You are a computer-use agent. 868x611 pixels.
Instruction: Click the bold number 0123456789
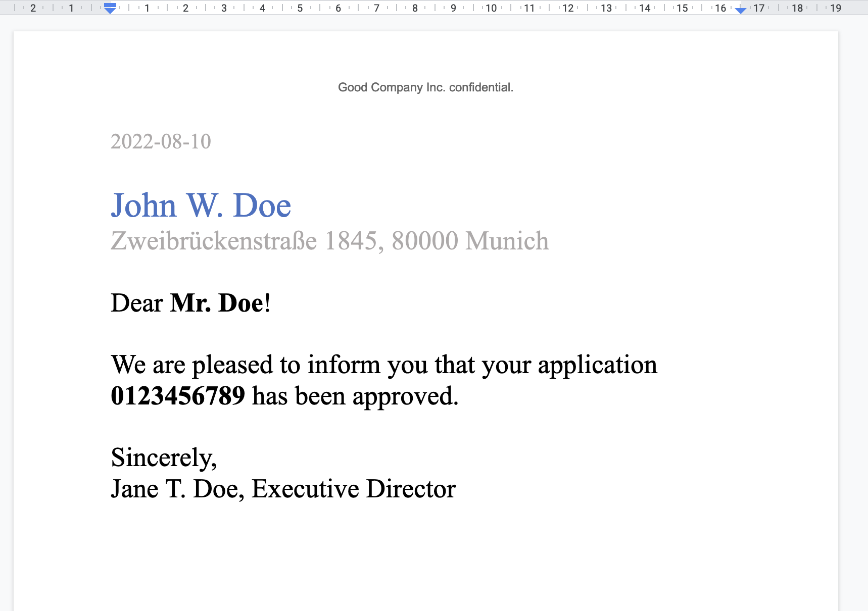click(178, 395)
